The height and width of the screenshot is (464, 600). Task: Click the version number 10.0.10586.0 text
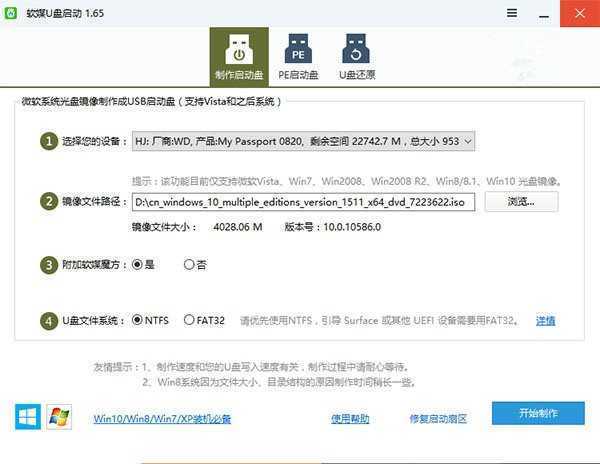[352, 227]
